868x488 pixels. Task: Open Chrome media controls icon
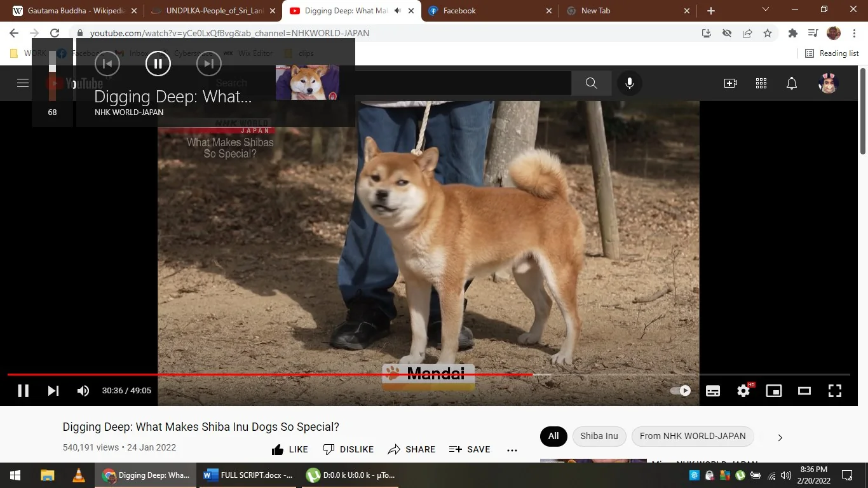click(x=813, y=33)
